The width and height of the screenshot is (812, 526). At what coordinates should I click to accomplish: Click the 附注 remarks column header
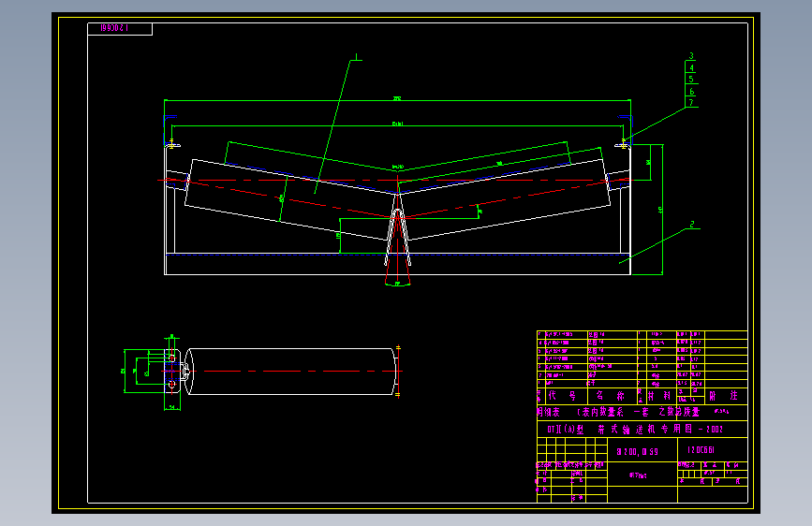725,396
